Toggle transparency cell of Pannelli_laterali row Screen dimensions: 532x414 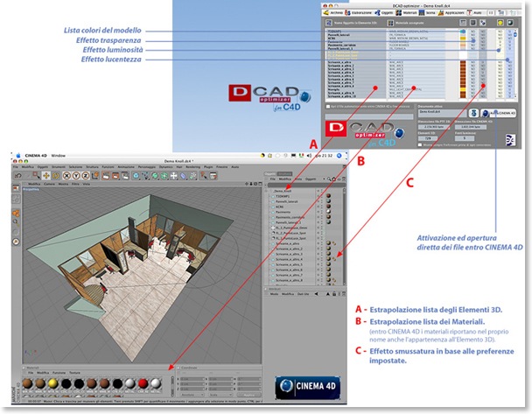pyautogui.click(x=473, y=35)
